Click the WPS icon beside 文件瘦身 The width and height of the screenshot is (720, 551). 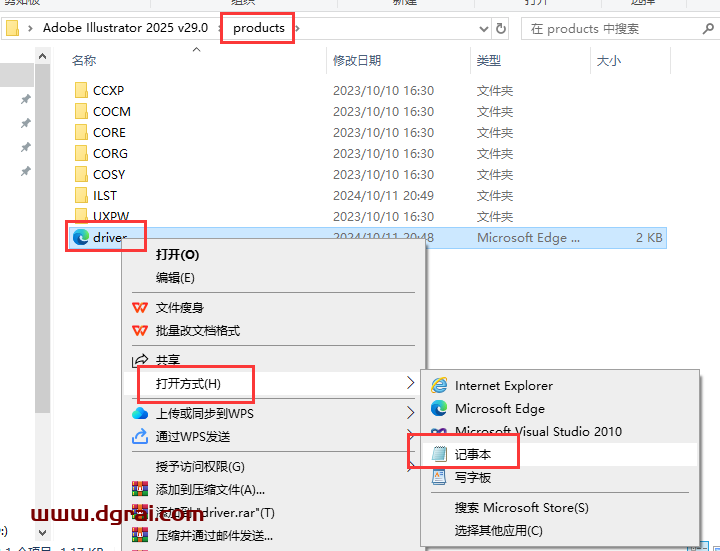coord(140,308)
